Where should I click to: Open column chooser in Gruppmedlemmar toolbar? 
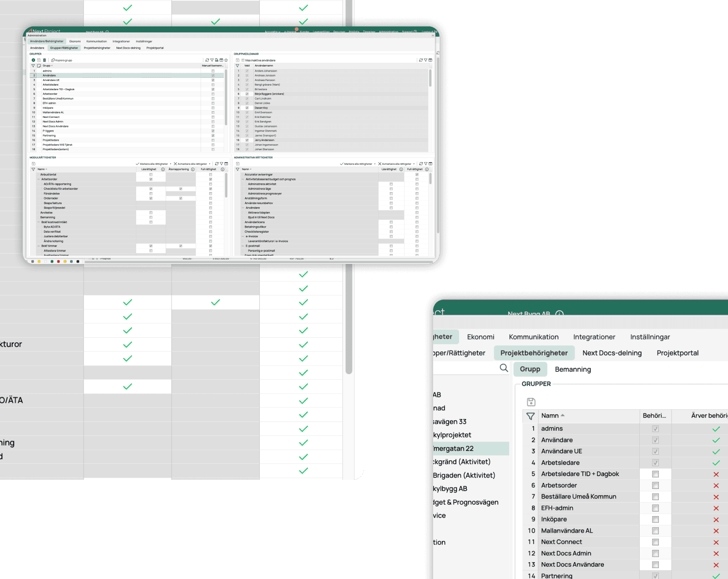[x=430, y=60]
